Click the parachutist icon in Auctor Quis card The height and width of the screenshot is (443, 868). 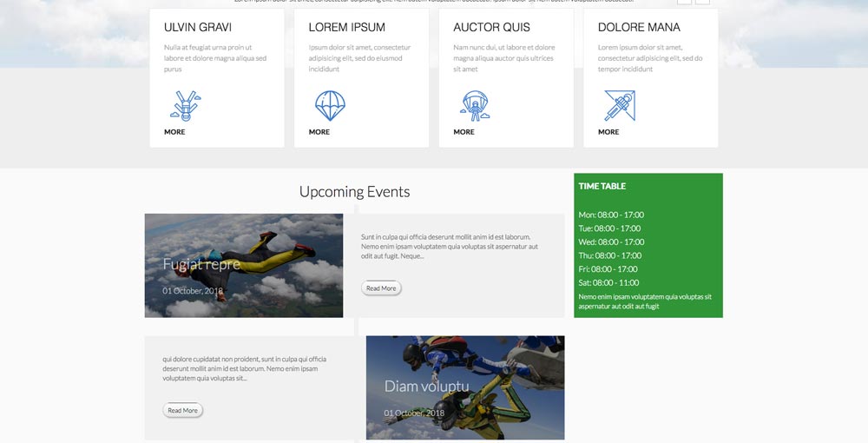pos(474,106)
